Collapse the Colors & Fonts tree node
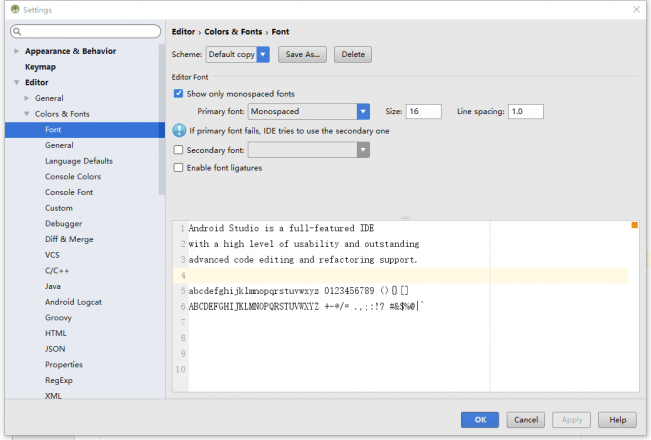This screenshot has height=440, width=651. 27,114
